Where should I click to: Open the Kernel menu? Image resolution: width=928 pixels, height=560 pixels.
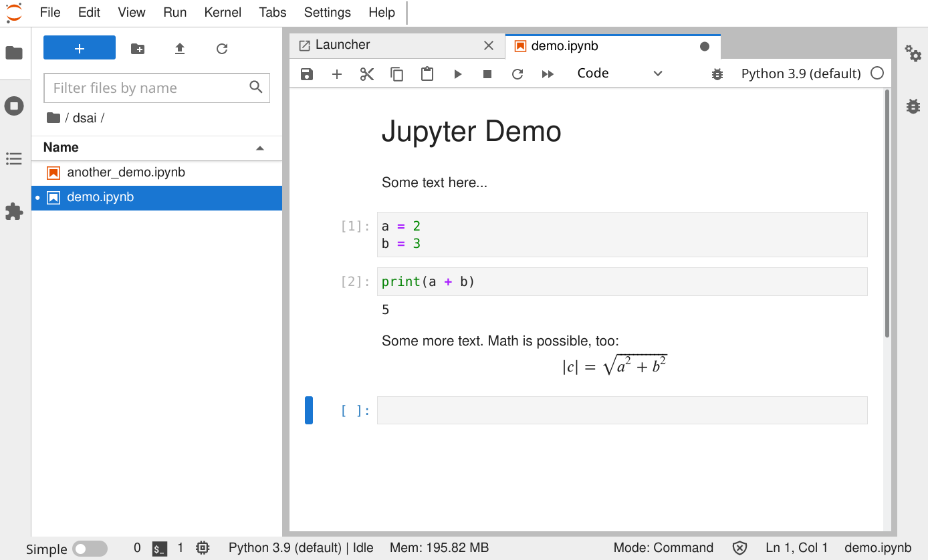tap(223, 12)
